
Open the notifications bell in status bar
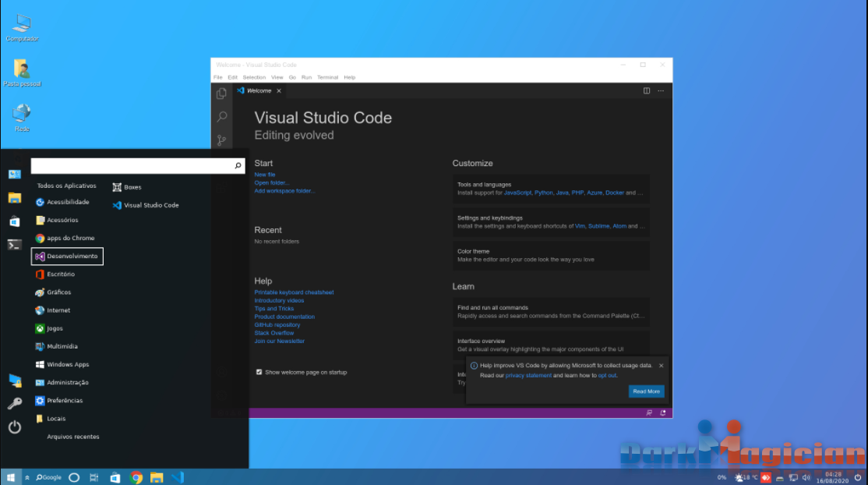(x=662, y=413)
